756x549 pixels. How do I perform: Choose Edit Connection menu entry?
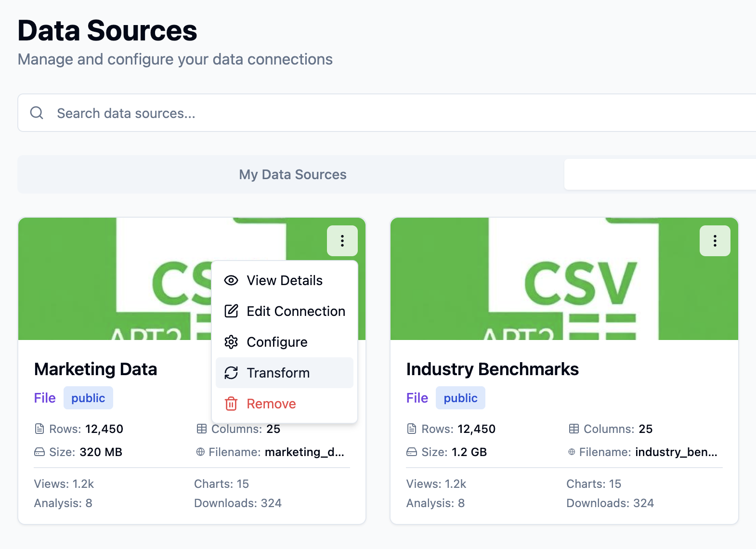tap(296, 311)
